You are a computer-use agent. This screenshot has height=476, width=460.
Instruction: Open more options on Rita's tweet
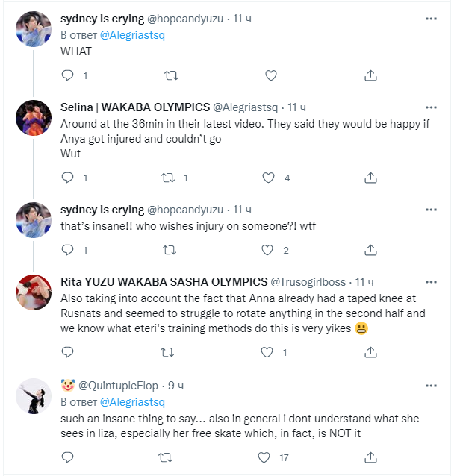[x=431, y=281]
